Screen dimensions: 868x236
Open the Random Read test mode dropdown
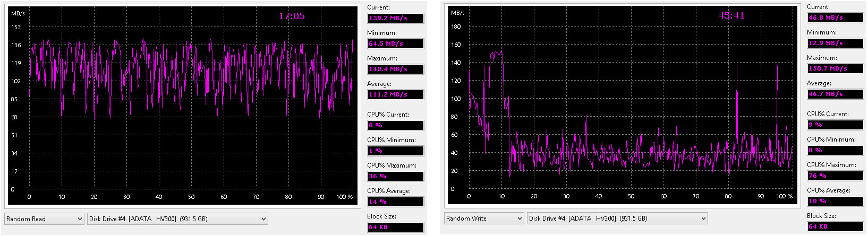[x=44, y=219]
